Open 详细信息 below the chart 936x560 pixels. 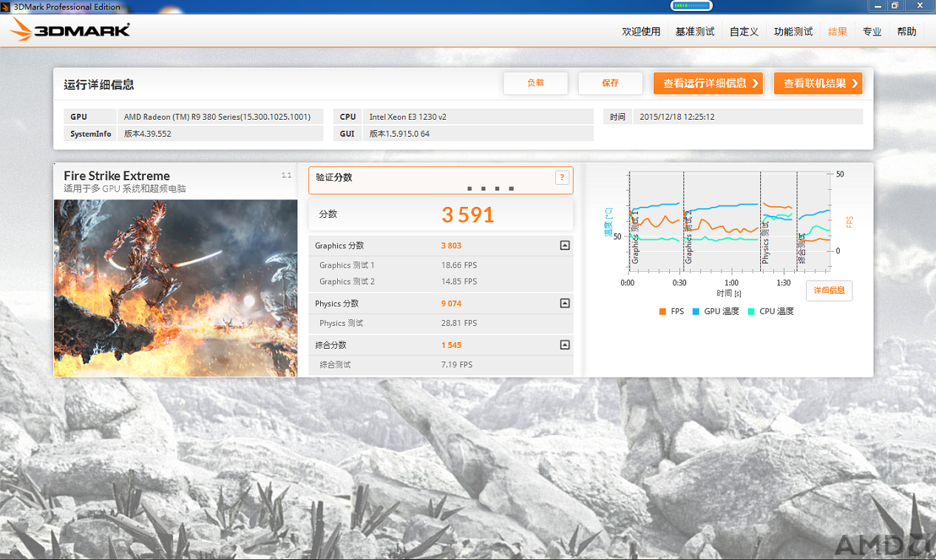[829, 290]
